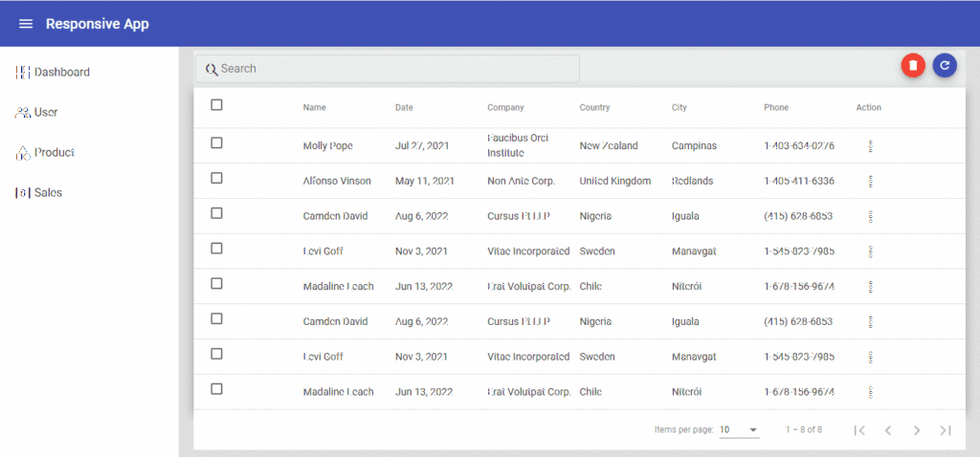Open action menu for Alfonso Vinson
The width and height of the screenshot is (980, 457).
coord(870,182)
